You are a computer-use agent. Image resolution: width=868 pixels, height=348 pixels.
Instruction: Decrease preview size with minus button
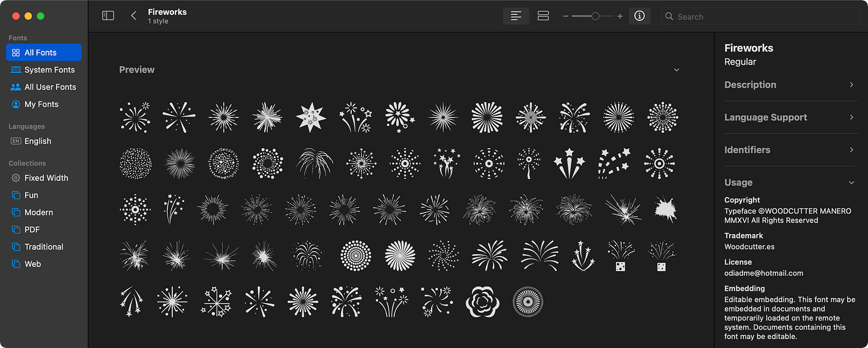point(566,16)
